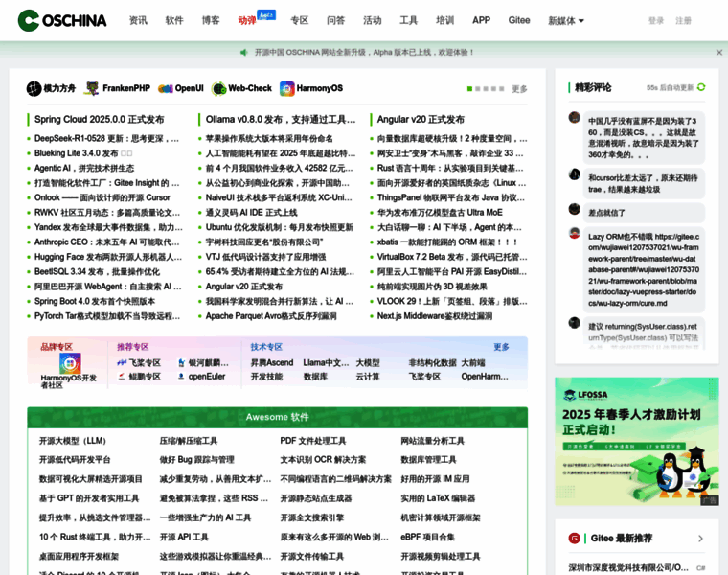Open the 动弹 nav item

pos(247,21)
